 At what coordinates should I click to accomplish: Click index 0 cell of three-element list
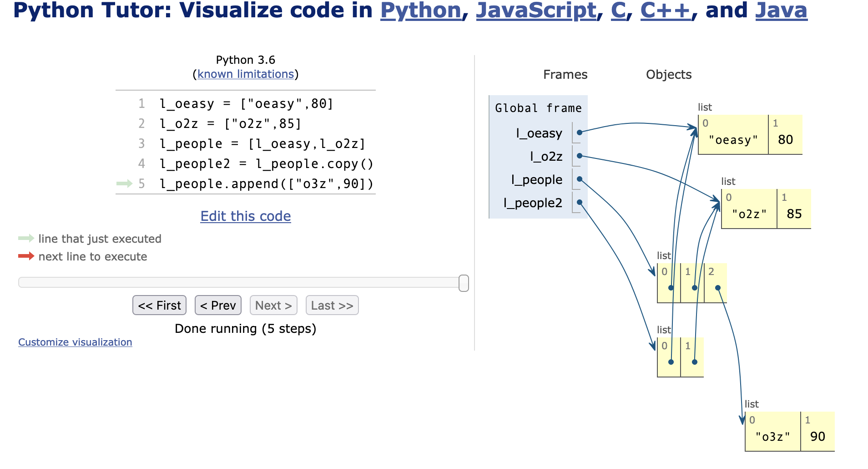point(669,283)
